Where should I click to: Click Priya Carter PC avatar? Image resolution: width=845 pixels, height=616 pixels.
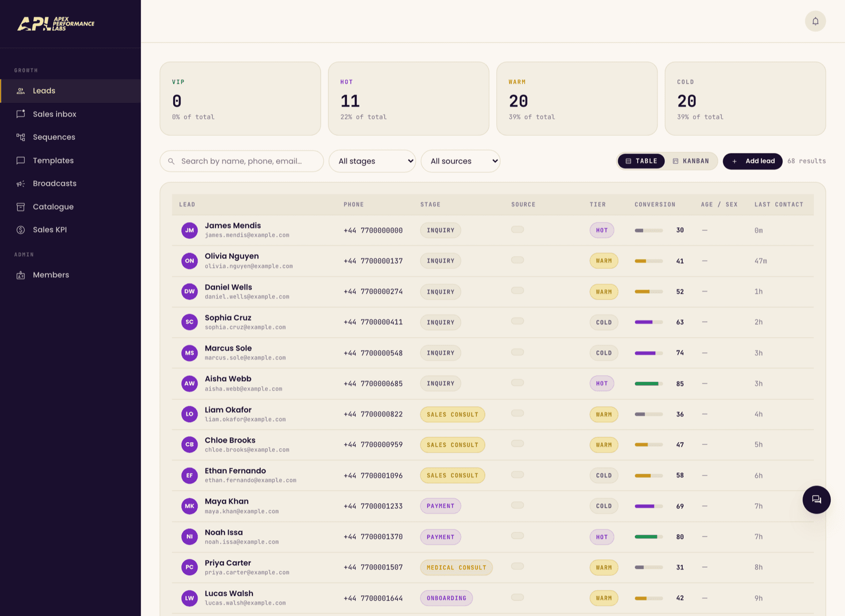(x=190, y=567)
